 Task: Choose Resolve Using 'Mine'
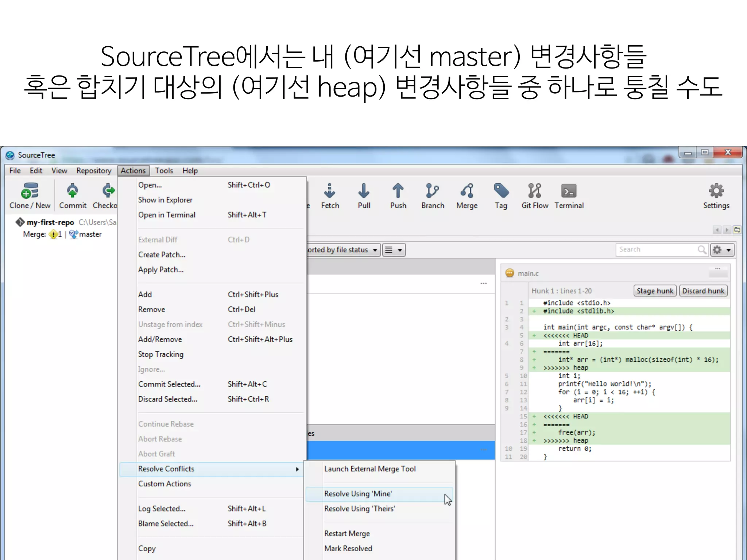[379, 494]
